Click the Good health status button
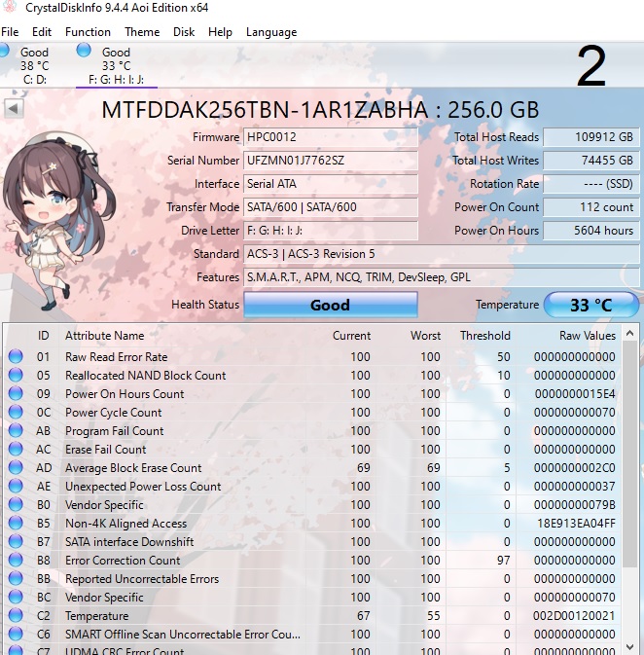 pos(330,305)
